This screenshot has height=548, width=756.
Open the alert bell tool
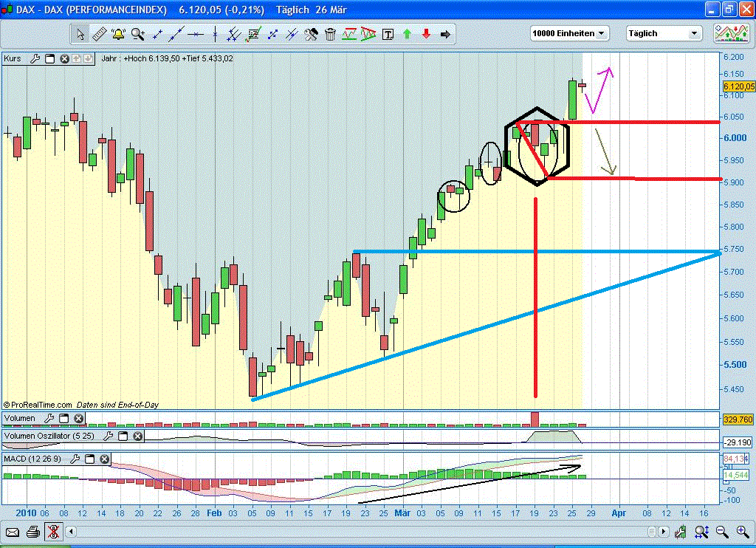118,34
